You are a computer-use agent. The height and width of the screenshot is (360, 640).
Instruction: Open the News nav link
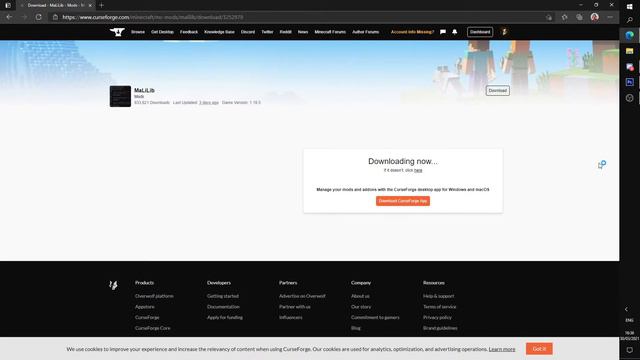click(x=303, y=32)
